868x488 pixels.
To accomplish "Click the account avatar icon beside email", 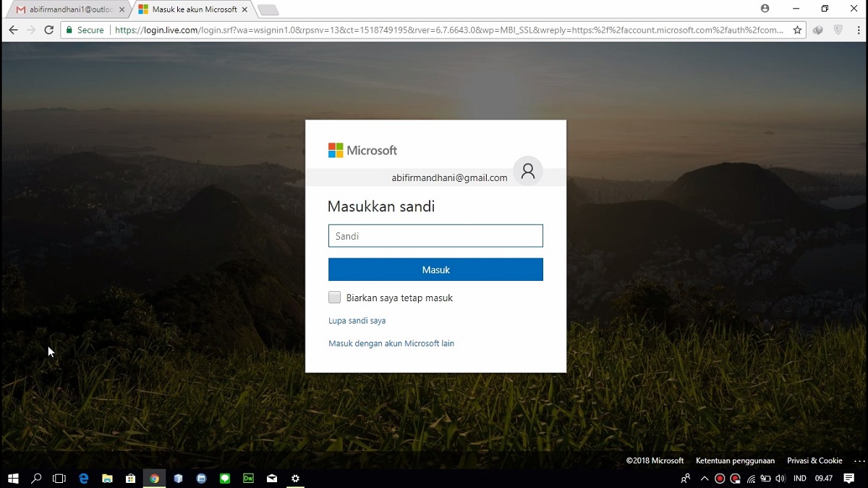I will pyautogui.click(x=528, y=171).
